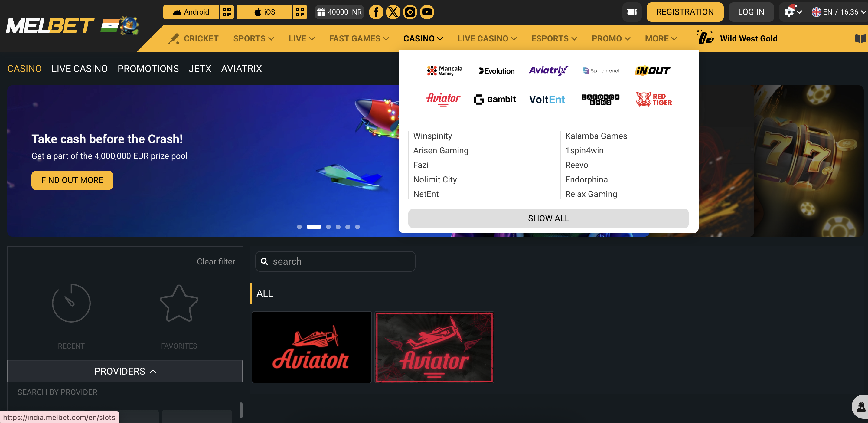Select the Gambit provider logo

click(x=495, y=99)
